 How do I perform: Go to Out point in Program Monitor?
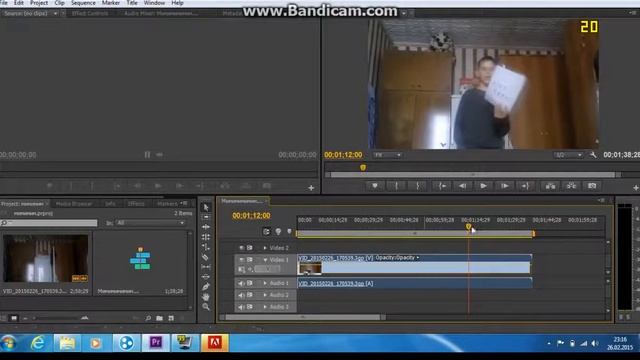tap(525, 186)
